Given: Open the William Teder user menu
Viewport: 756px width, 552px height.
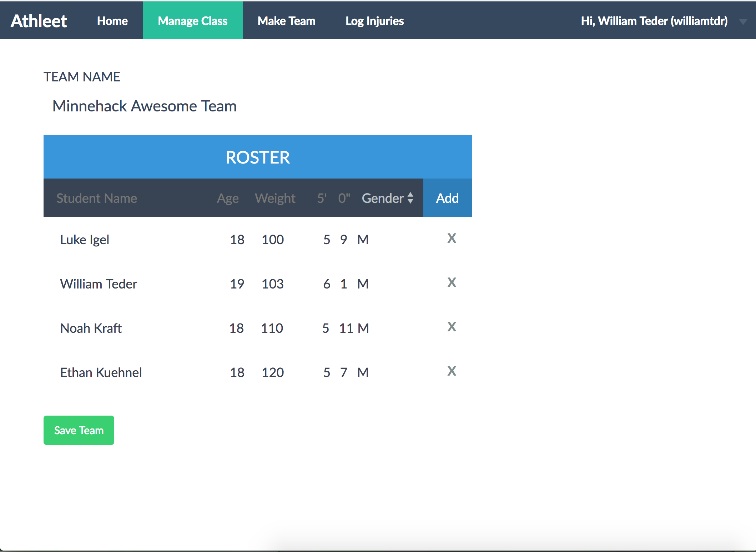Looking at the screenshot, I should [654, 21].
